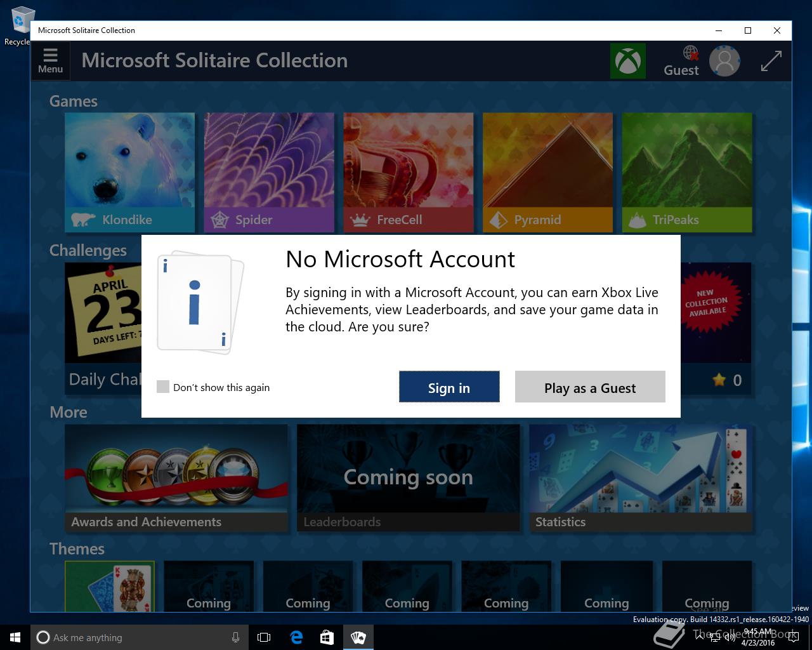Click the Spider web icon

[219, 220]
